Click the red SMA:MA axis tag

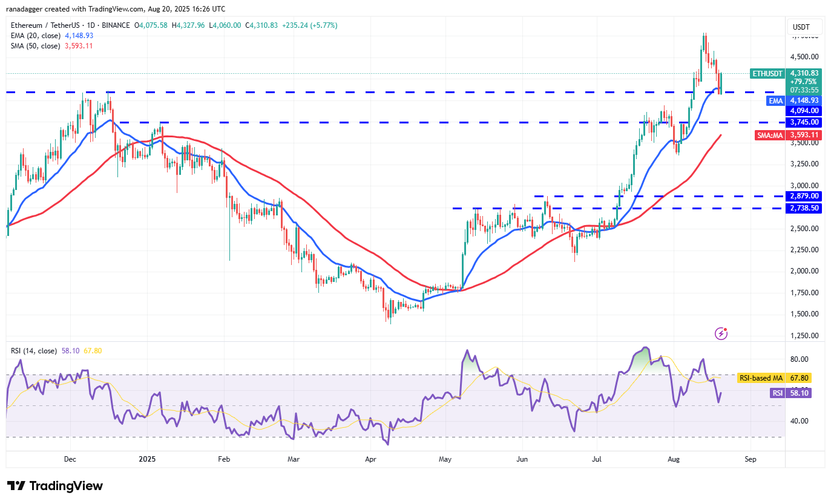(770, 136)
